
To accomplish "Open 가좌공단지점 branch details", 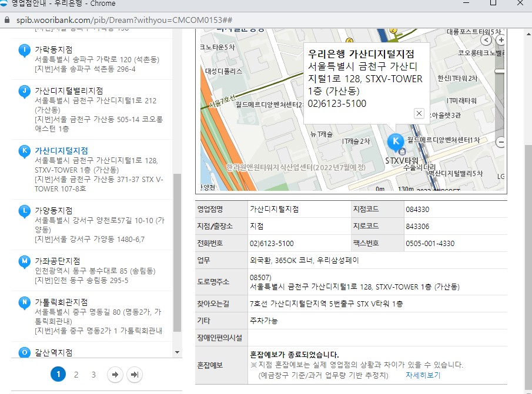I will click(x=58, y=261).
